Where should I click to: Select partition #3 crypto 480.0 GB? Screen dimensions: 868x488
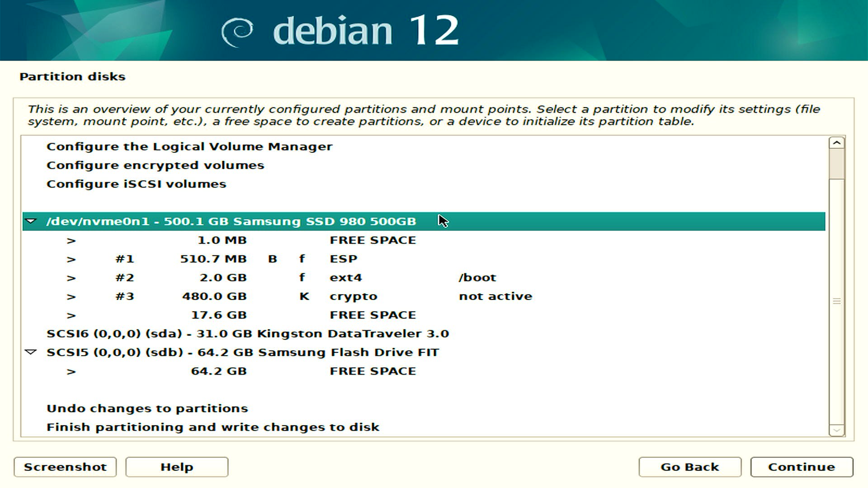point(424,296)
